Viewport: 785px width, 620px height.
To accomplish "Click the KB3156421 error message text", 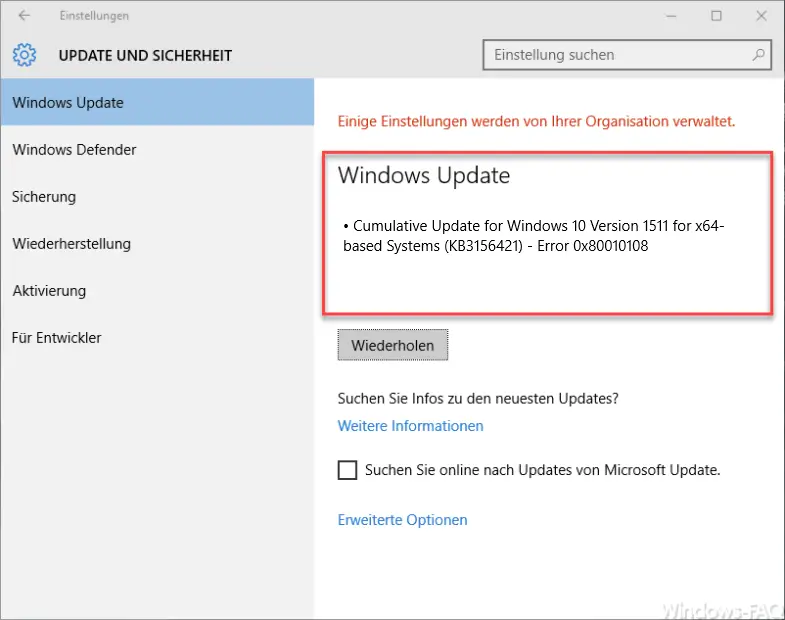I will (534, 236).
